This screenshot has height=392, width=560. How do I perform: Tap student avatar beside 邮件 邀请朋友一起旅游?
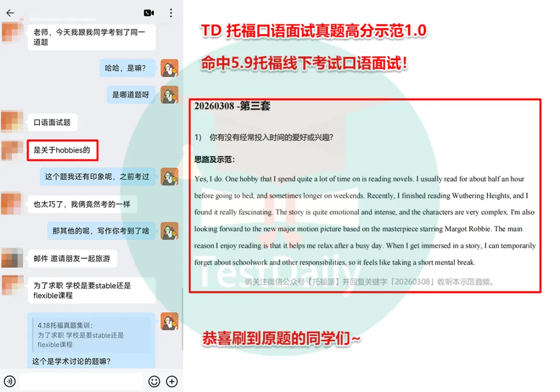coord(12,258)
